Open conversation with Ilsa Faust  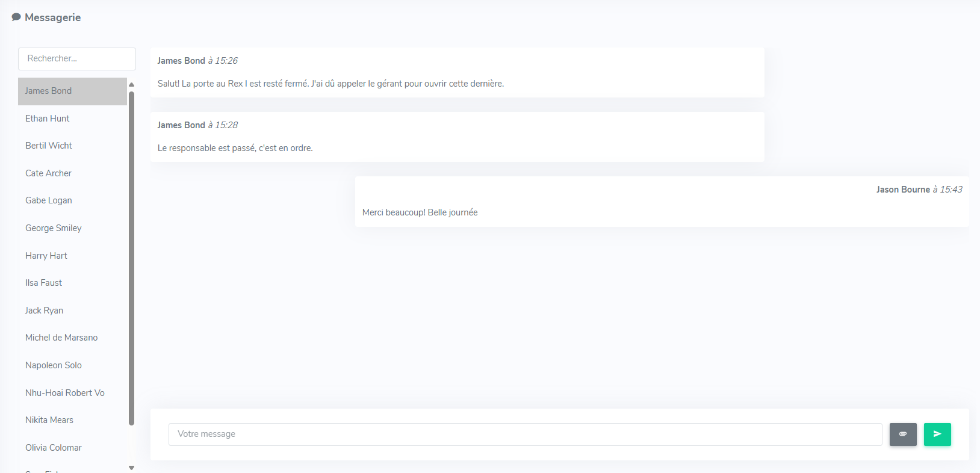click(44, 283)
